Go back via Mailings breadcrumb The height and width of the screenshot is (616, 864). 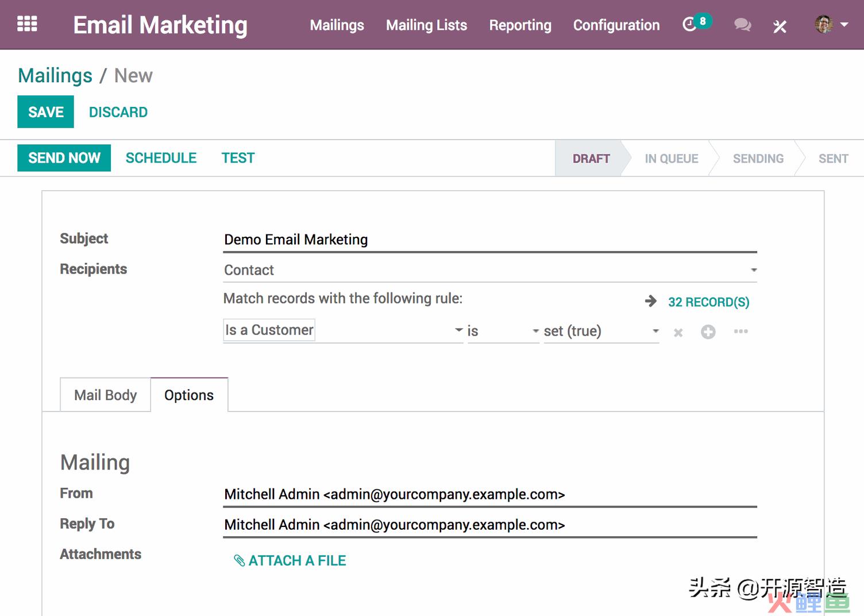pyautogui.click(x=55, y=75)
